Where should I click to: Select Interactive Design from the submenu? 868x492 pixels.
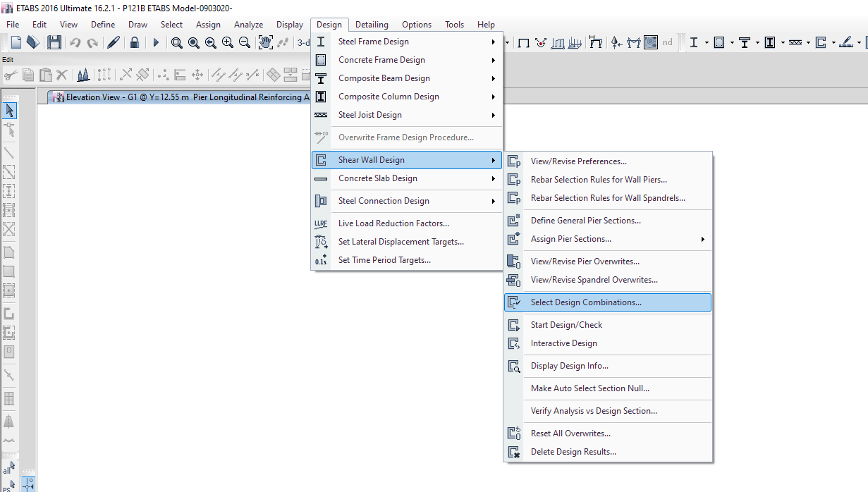coord(608,343)
